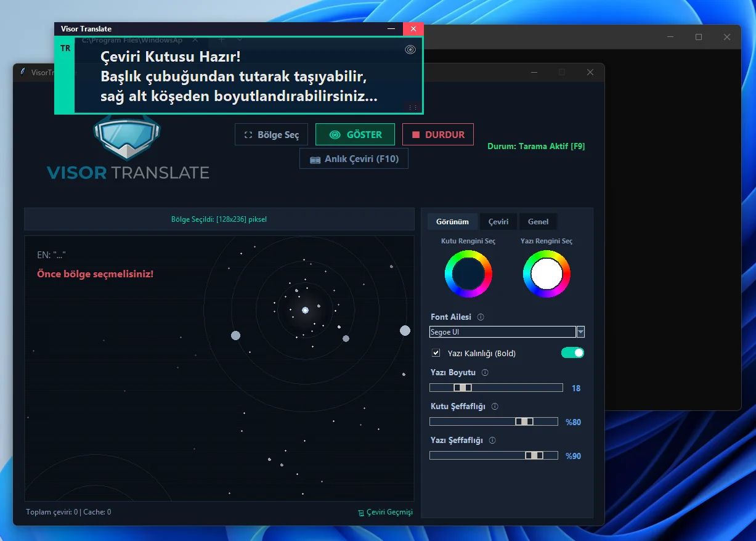
Task: Click the info icon beside Kutu Şeffaflığı
Action: click(495, 406)
